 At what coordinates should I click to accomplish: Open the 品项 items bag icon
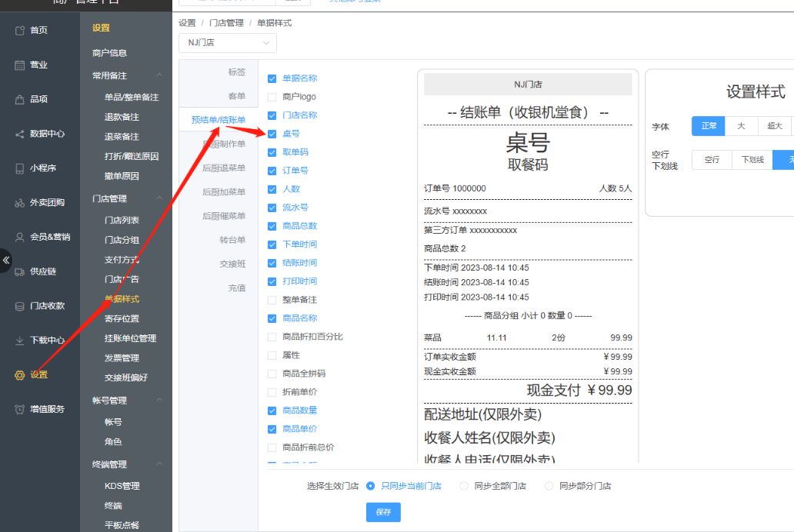(x=20, y=99)
